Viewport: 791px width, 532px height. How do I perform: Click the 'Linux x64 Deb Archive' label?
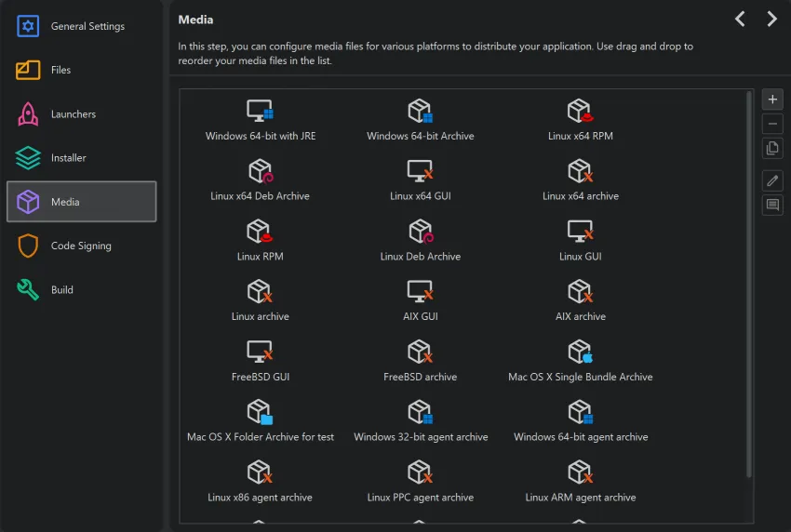(x=260, y=195)
